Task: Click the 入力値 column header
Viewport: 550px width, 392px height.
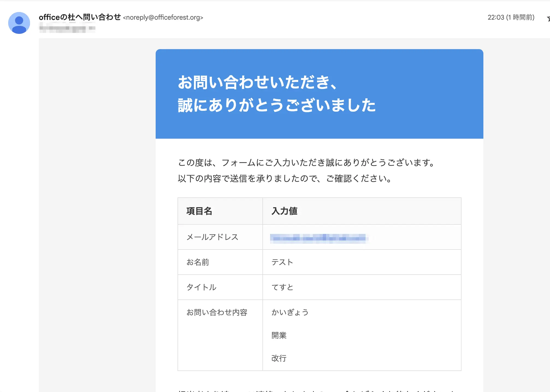Action: click(284, 211)
